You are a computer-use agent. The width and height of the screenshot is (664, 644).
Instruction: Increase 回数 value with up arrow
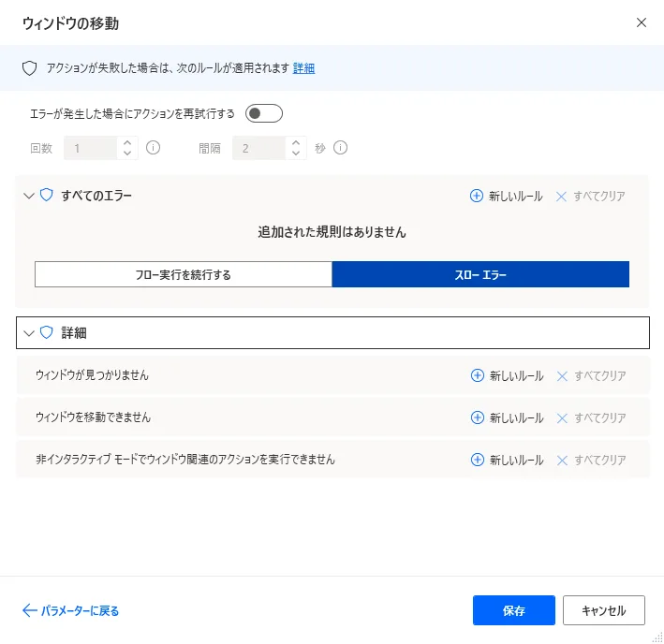pos(127,143)
